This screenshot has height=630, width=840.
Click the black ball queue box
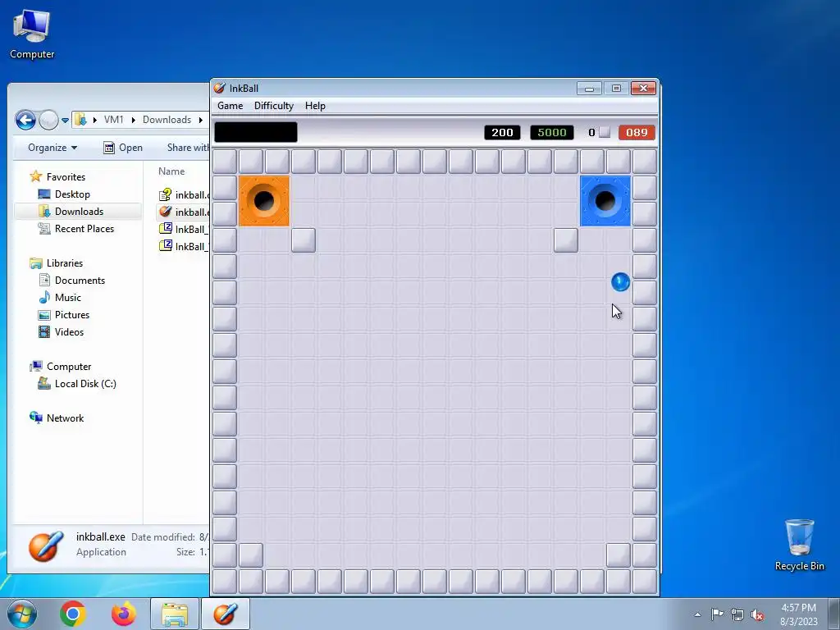[x=256, y=132]
